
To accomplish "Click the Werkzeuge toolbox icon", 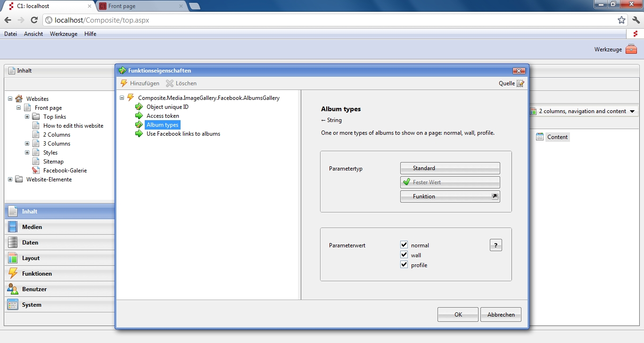I will (x=631, y=49).
